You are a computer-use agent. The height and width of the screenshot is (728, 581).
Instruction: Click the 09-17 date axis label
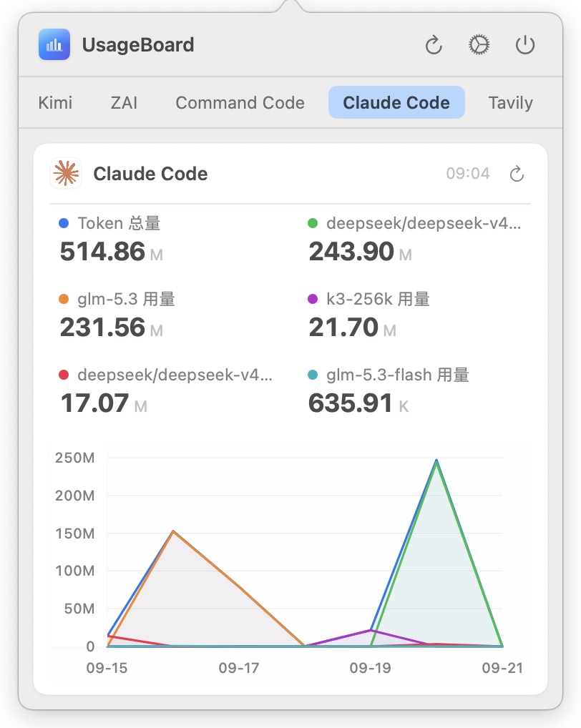coord(239,668)
